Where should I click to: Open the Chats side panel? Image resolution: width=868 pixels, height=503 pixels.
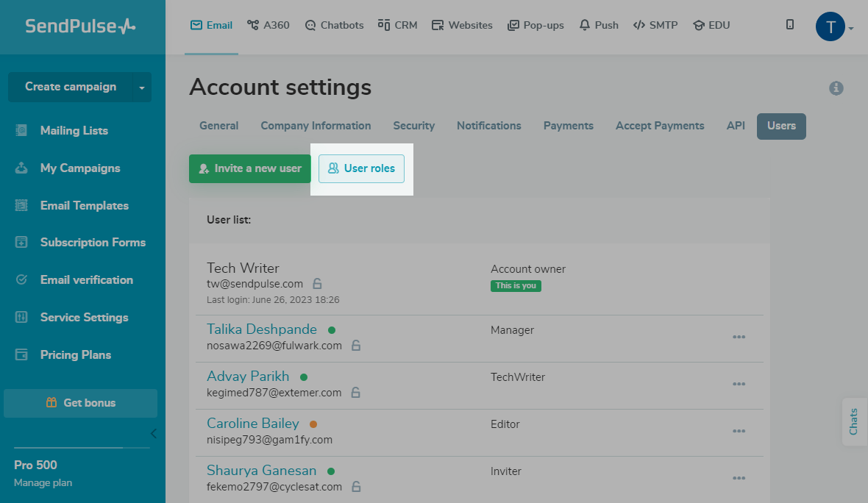(853, 421)
